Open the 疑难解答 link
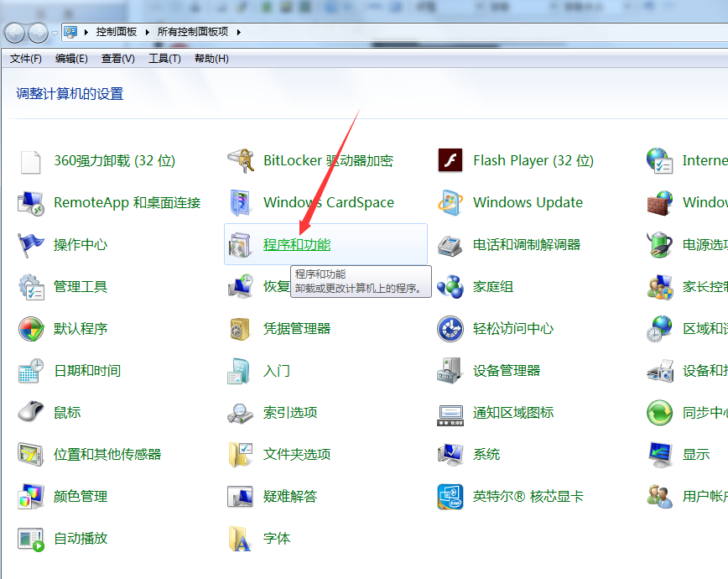This screenshot has width=728, height=579. click(x=290, y=496)
